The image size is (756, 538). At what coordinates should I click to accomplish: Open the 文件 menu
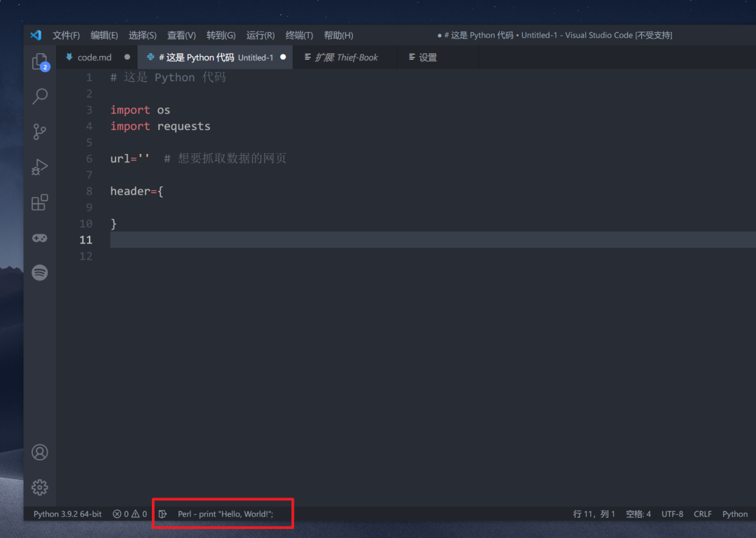click(66, 35)
